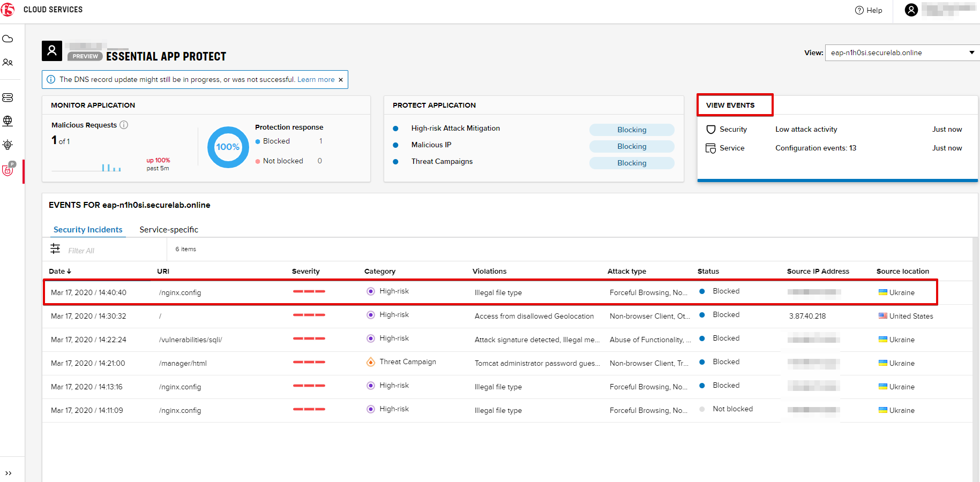
Task: Click the account avatar beside Essential App Protect
Action: 52,51
